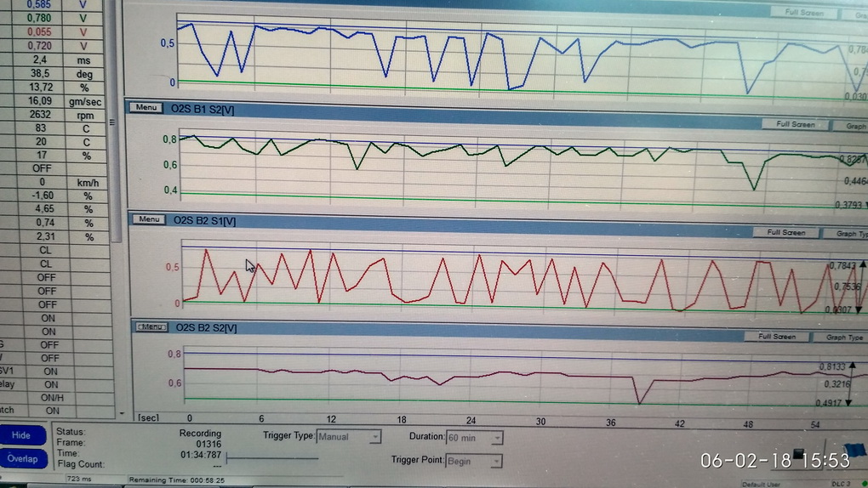The width and height of the screenshot is (868, 488).
Task: Make O2S B1 S2 graph Full Screen
Action: coord(795,124)
